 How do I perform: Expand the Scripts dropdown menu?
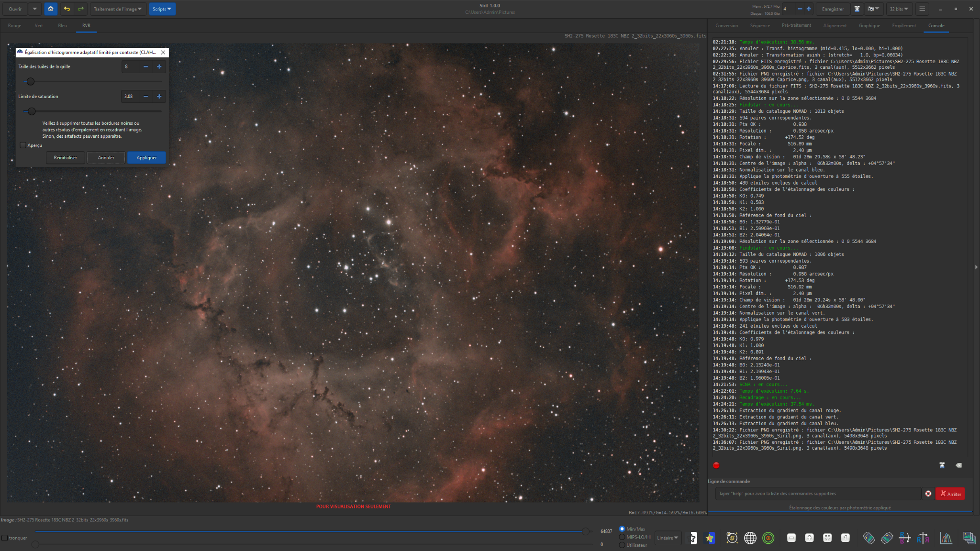coord(162,9)
